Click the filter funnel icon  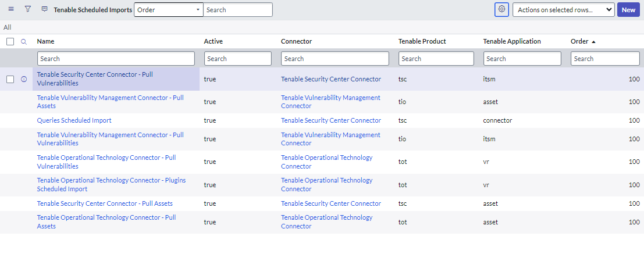[x=27, y=9]
